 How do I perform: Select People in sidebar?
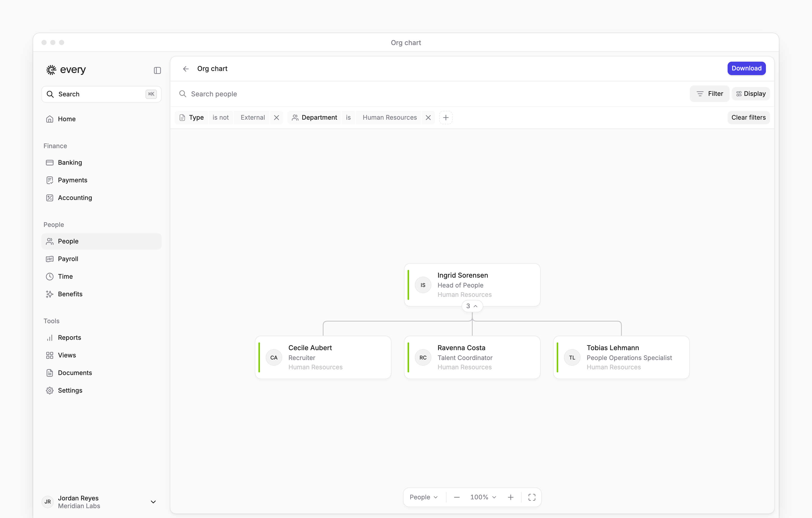[102, 241]
